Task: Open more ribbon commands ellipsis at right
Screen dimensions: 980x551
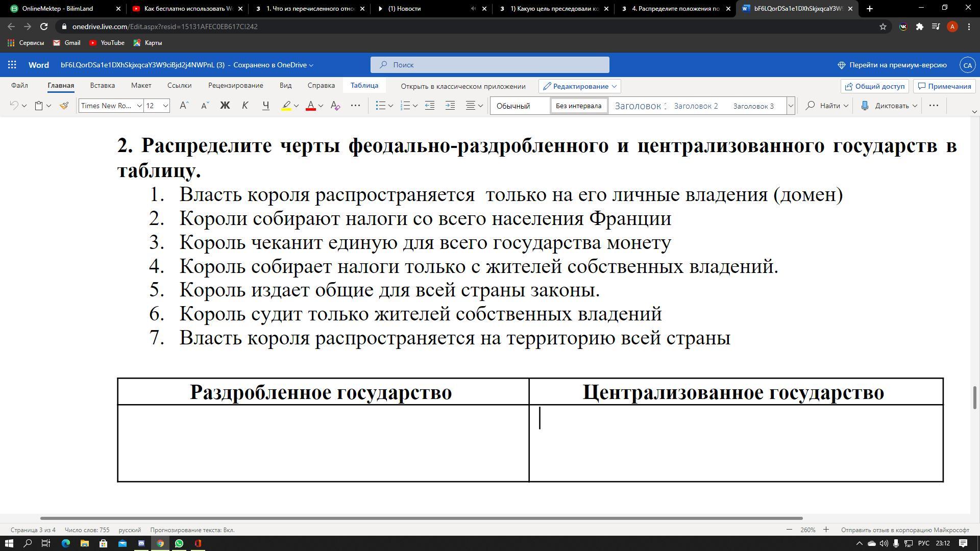Action: tap(934, 106)
